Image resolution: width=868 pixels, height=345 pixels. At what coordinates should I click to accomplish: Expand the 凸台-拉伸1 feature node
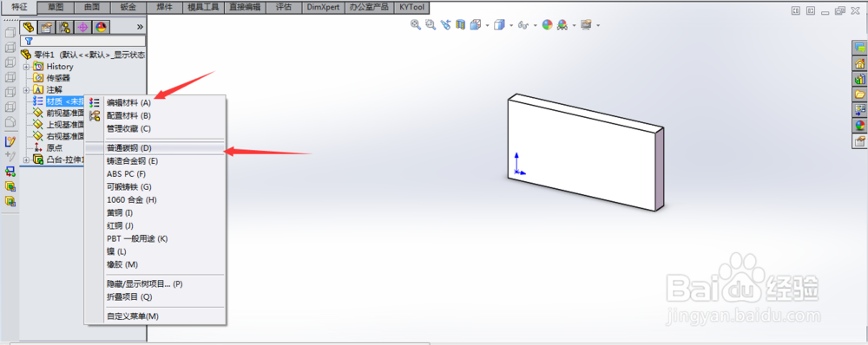25,159
